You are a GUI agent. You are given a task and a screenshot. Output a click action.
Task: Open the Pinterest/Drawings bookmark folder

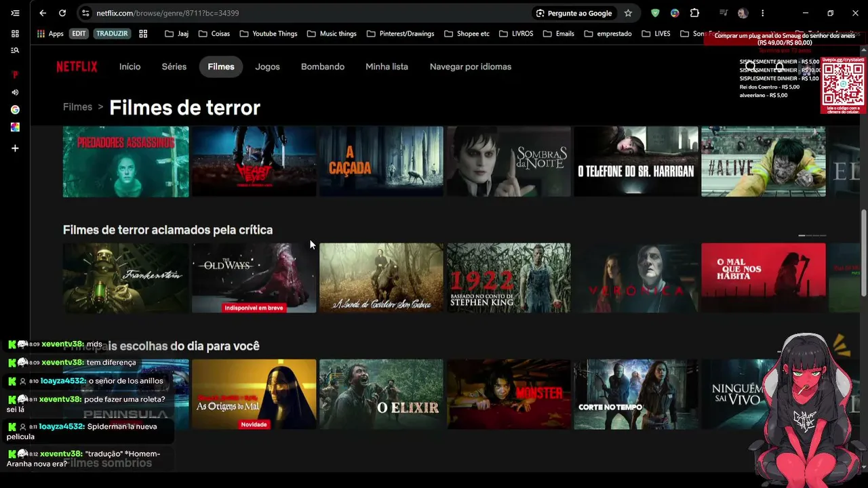click(400, 34)
